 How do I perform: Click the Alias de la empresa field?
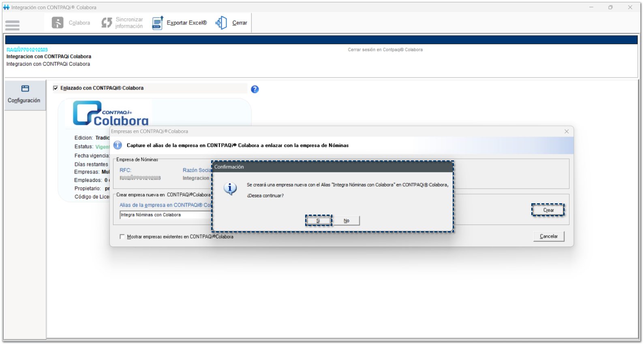pyautogui.click(x=165, y=215)
